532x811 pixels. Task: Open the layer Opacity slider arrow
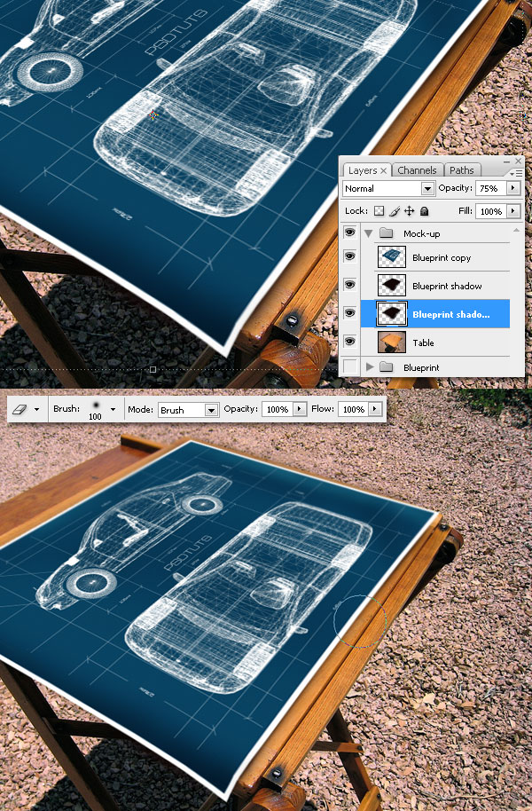512,189
